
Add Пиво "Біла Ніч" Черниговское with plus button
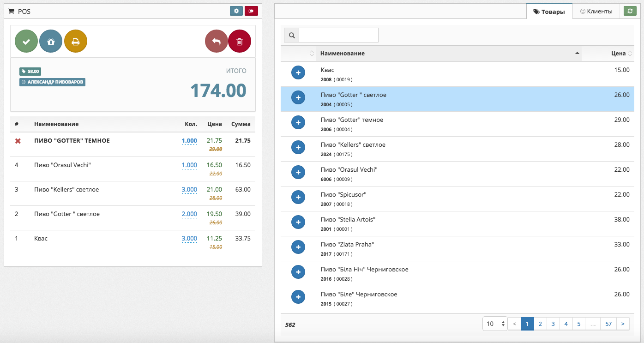click(x=298, y=272)
